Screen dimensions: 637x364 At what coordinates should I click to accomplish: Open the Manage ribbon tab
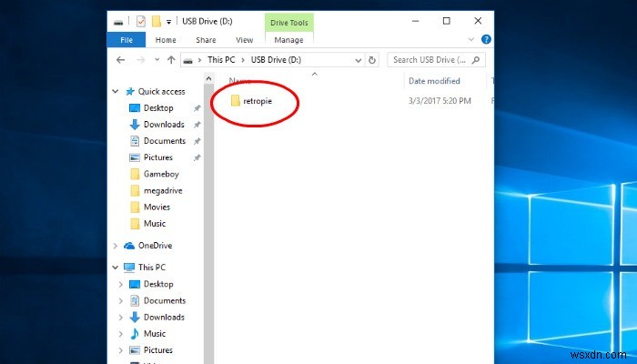[x=288, y=40]
